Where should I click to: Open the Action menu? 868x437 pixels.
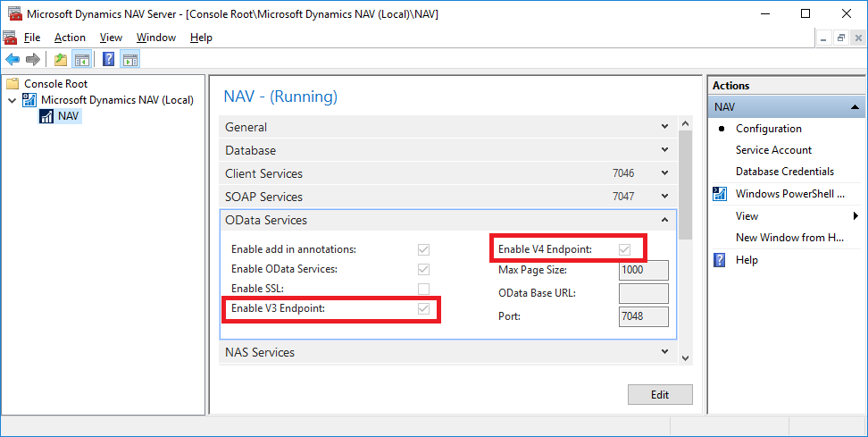point(70,38)
